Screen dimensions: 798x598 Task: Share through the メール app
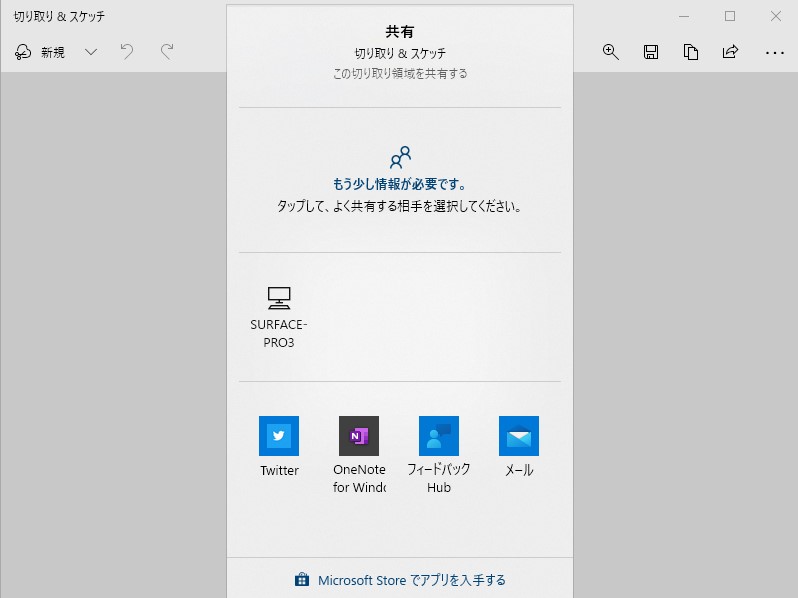point(519,446)
